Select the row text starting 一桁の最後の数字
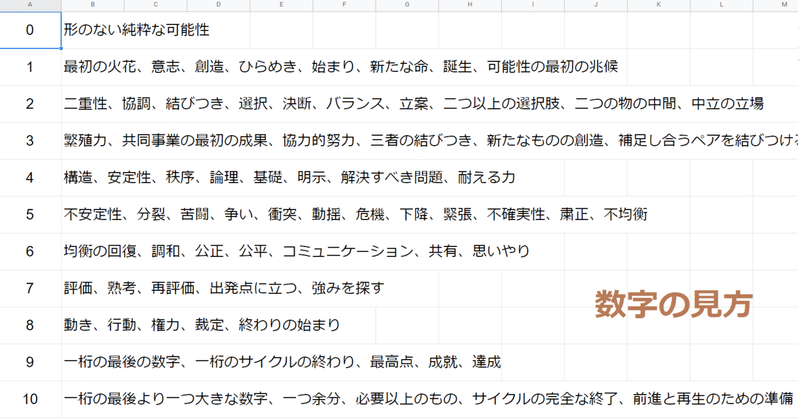The image size is (800, 419). 282,362
